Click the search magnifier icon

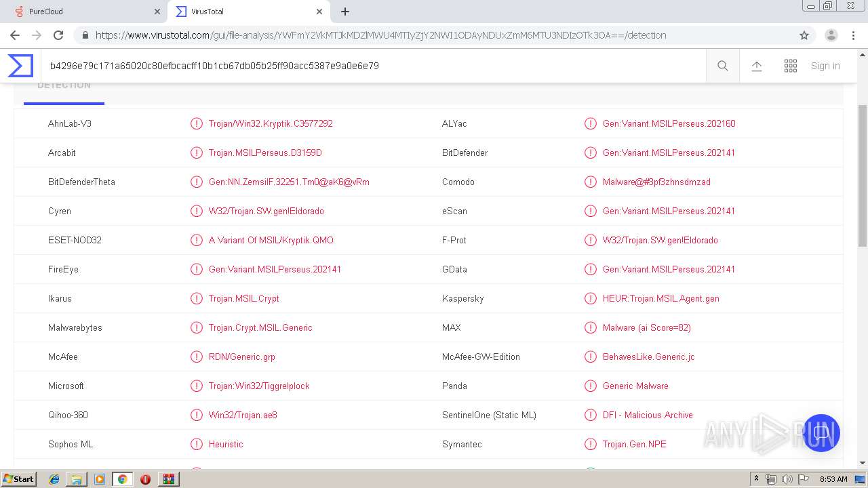pos(723,66)
